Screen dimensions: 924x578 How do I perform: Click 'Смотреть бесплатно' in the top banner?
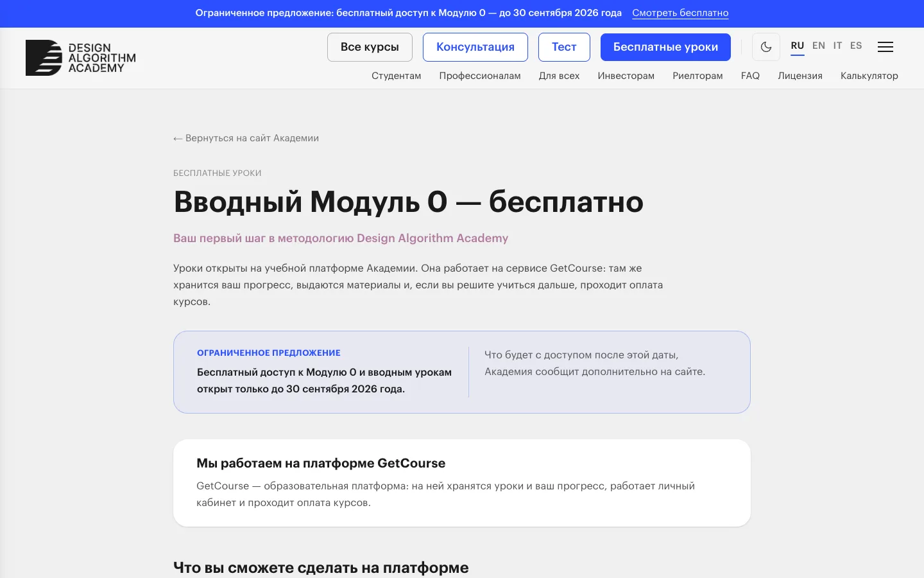(x=680, y=13)
